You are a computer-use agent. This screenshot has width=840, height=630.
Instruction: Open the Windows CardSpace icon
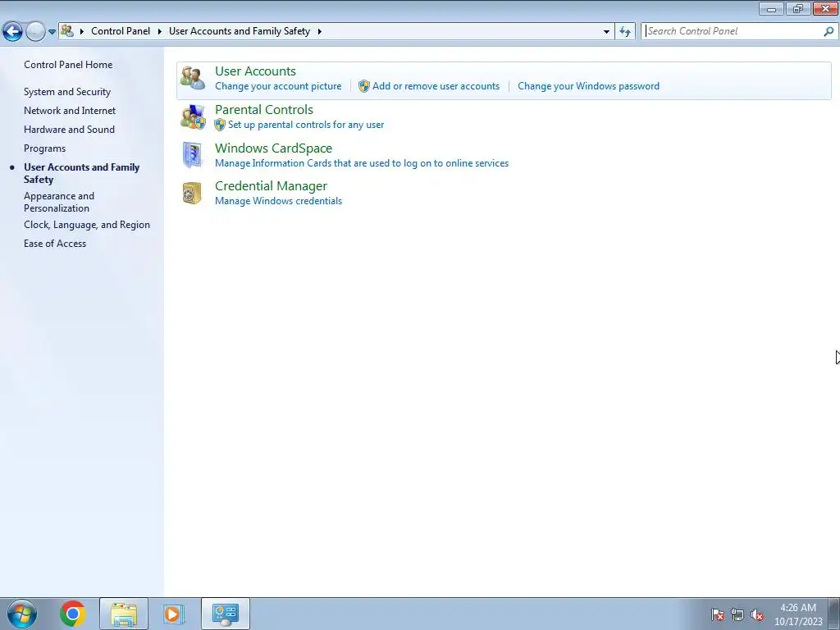[192, 155]
